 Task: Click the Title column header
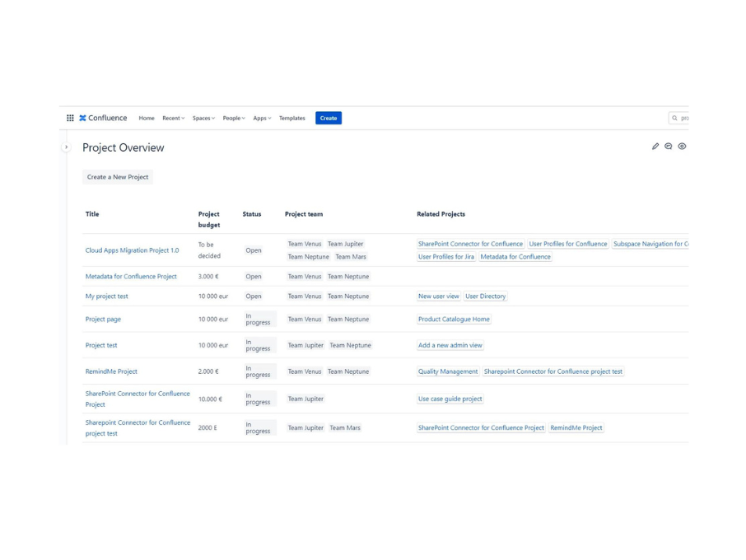92,214
